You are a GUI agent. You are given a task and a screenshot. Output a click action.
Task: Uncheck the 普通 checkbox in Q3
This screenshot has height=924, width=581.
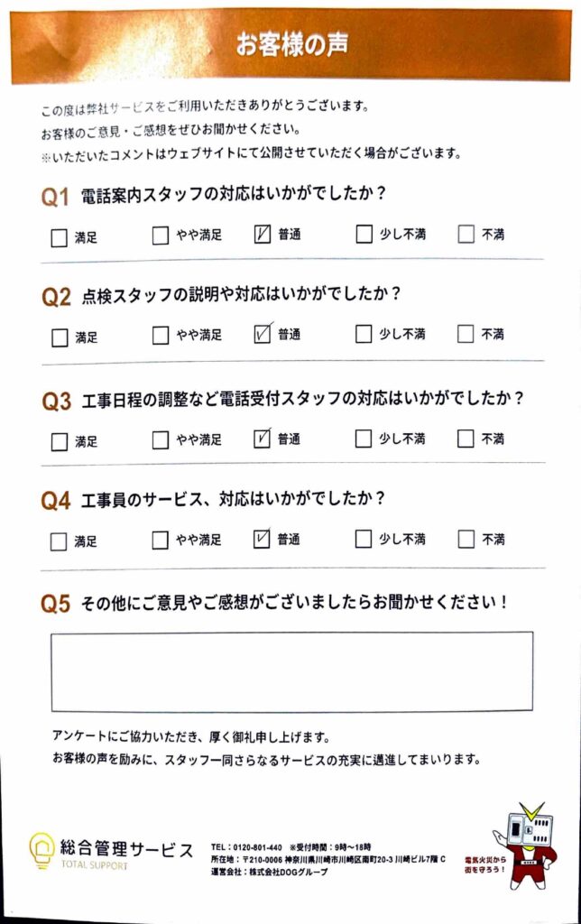(x=263, y=439)
